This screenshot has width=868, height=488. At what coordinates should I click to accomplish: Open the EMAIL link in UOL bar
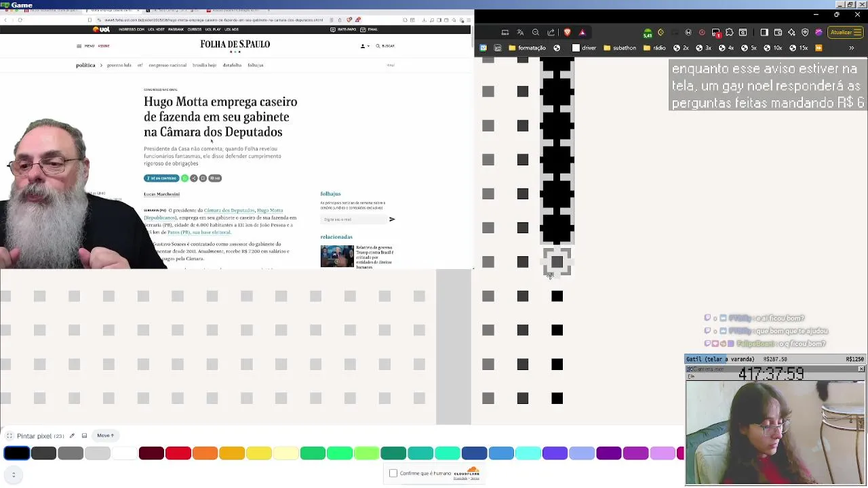(x=370, y=29)
